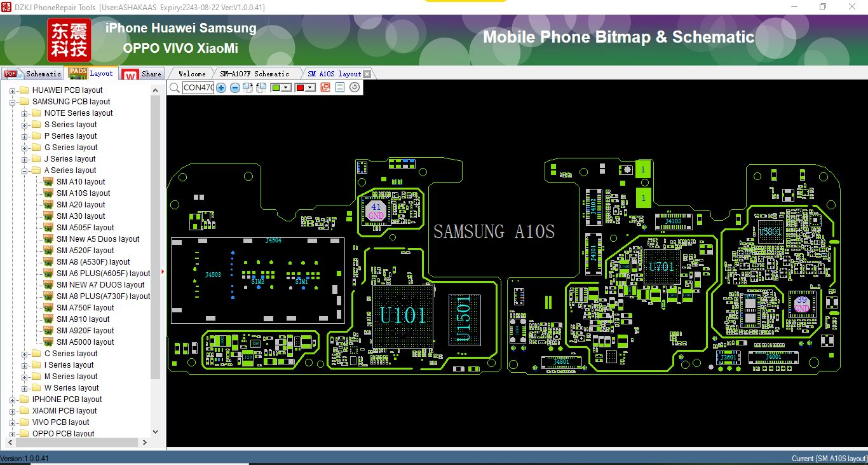The height and width of the screenshot is (465, 868).
Task: Open the red color dropdown
Action: 309,87
